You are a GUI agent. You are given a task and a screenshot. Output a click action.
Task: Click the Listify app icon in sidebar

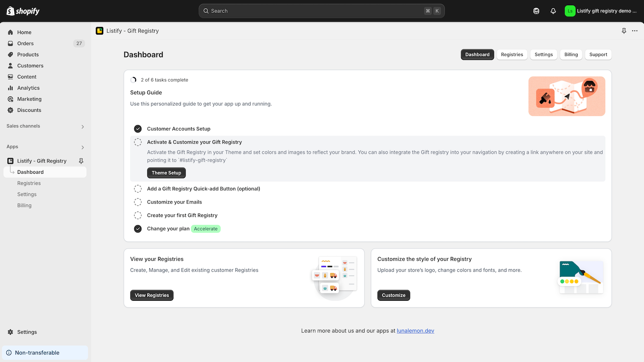(10, 161)
